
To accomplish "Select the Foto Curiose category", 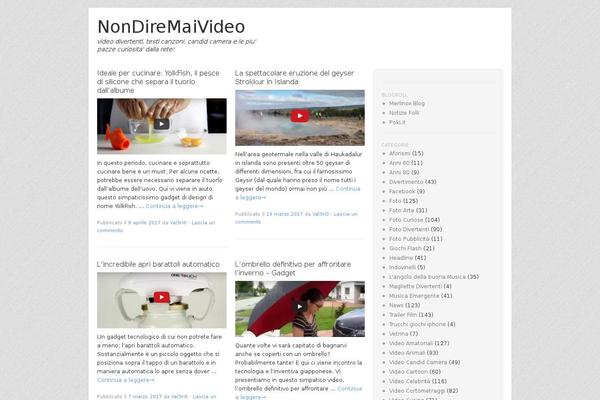I will click(406, 220).
